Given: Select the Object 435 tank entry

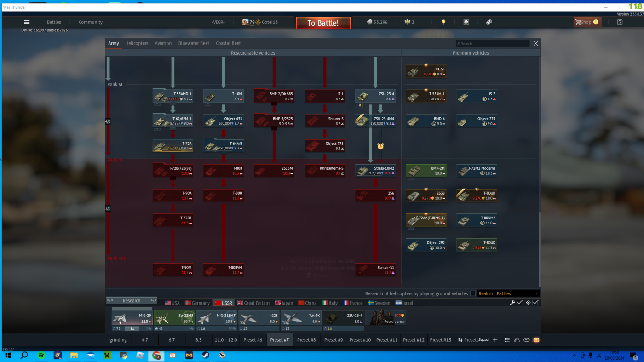Looking at the screenshot, I should [224, 121].
